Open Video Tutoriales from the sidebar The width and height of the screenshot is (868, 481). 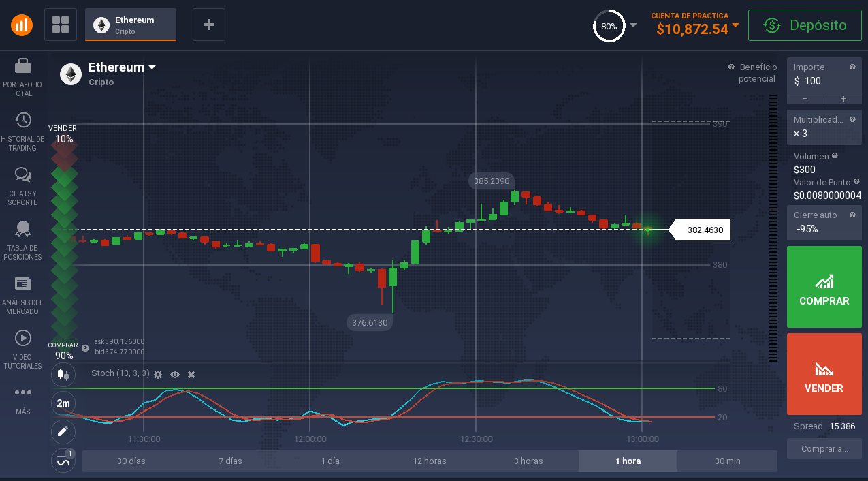click(22, 350)
